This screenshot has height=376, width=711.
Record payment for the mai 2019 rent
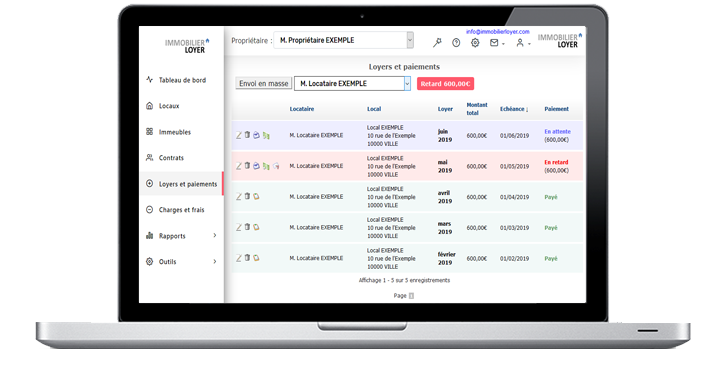click(x=266, y=166)
